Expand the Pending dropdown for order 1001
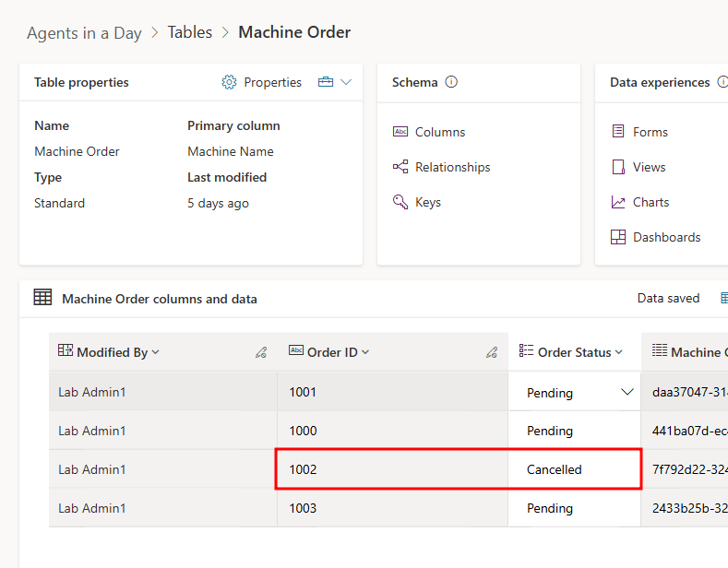Image resolution: width=728 pixels, height=568 pixels. (627, 392)
